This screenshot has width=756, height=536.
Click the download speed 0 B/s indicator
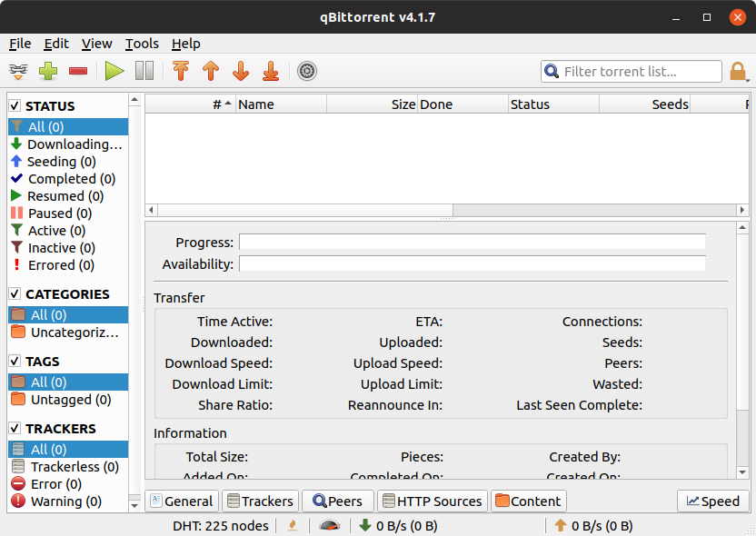tap(398, 526)
